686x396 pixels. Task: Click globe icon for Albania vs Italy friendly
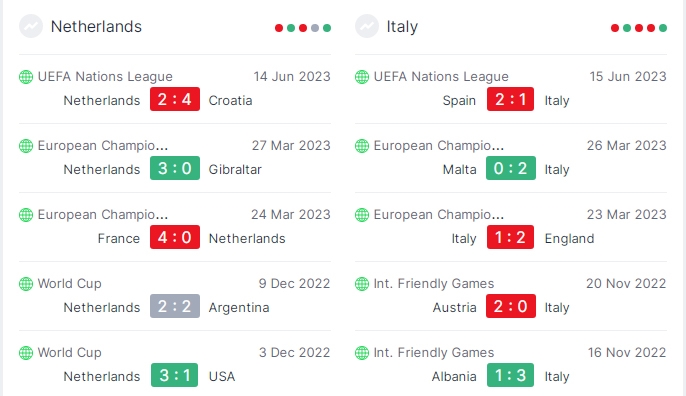tap(362, 353)
